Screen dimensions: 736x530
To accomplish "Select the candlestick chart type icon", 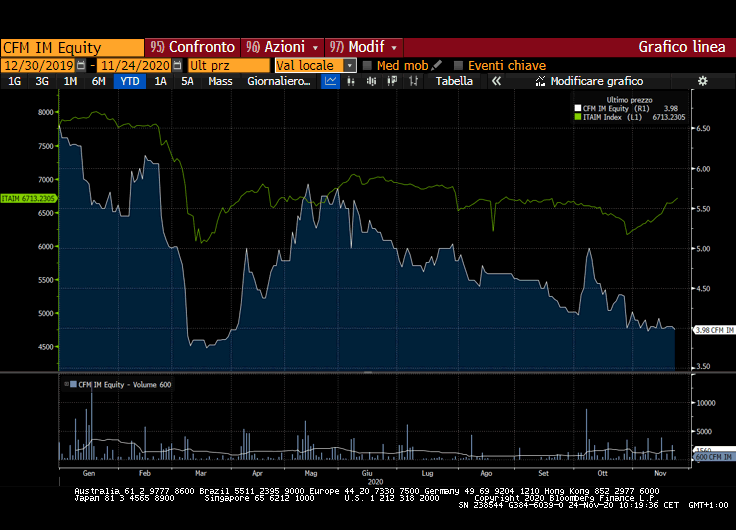I will 371,81.
